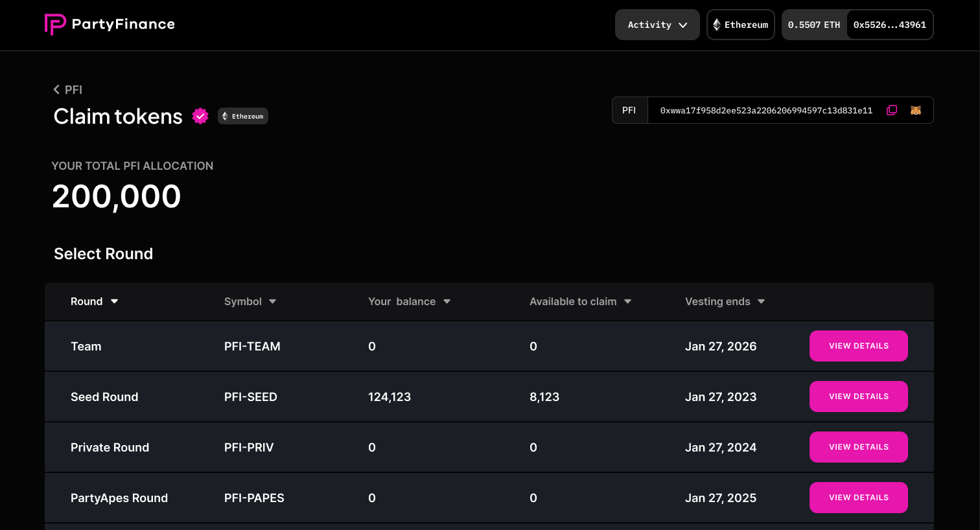Screen dimensions: 980x530
Task: View details for Private Round
Action: coord(858,447)
